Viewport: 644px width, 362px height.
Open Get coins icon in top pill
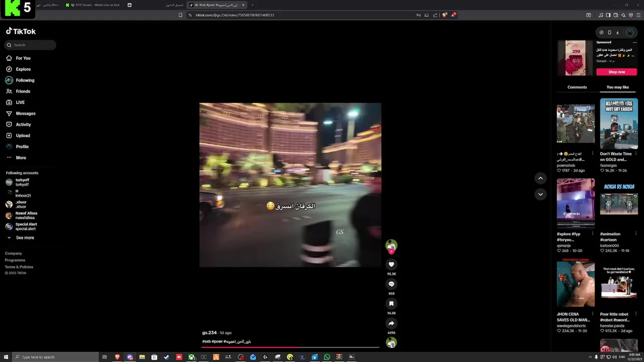coord(601,32)
